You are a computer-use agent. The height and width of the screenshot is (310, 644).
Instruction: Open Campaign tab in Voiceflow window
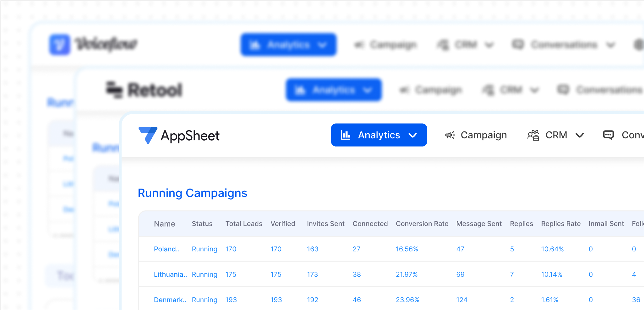[385, 45]
